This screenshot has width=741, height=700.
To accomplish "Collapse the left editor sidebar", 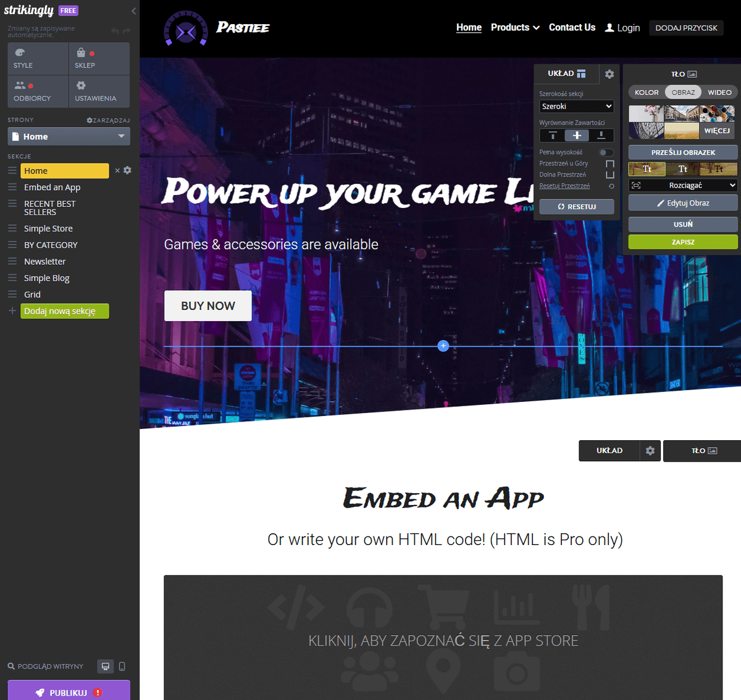I will [x=134, y=10].
